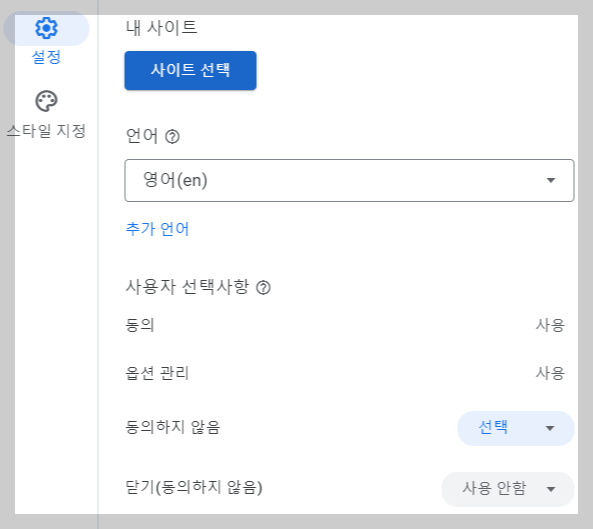The height and width of the screenshot is (529, 593).
Task: Select the 설정 tab label
Action: [46, 57]
